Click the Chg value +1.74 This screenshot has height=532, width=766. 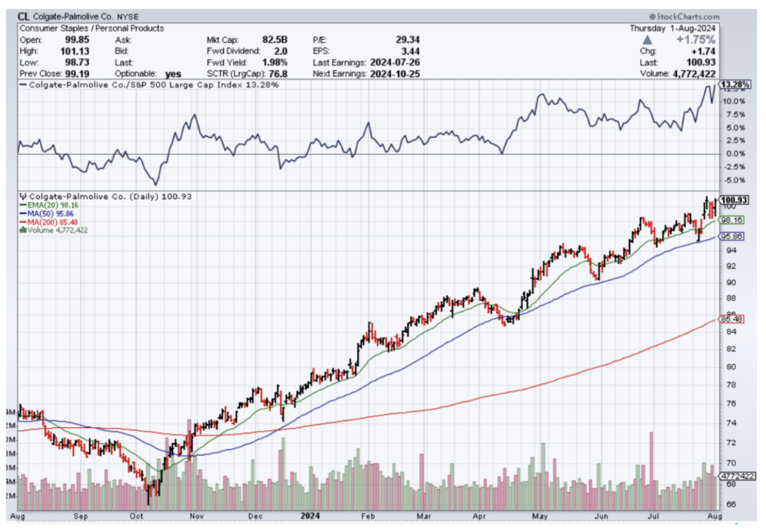click(x=703, y=51)
